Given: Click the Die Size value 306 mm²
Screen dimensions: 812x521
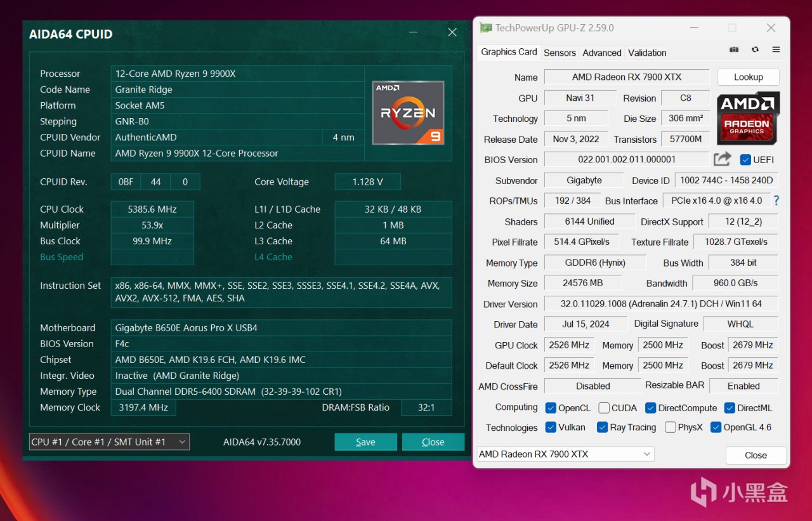Looking at the screenshot, I should (686, 118).
